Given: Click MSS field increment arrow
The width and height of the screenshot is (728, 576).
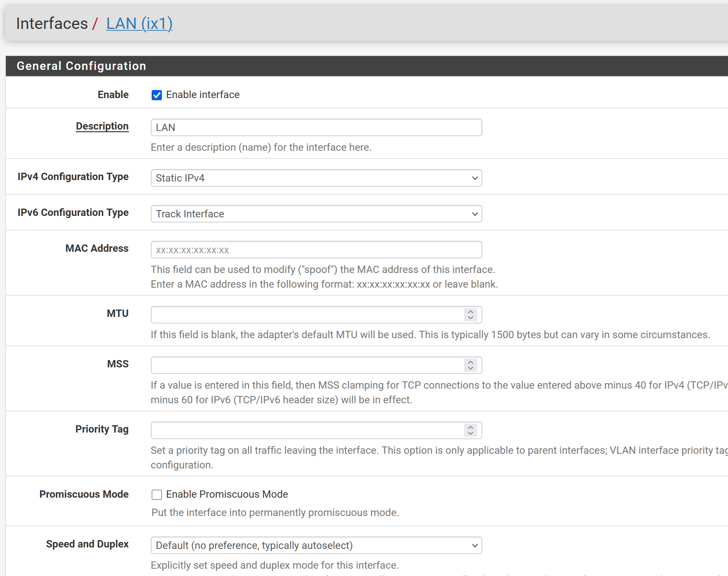Looking at the screenshot, I should click(471, 362).
